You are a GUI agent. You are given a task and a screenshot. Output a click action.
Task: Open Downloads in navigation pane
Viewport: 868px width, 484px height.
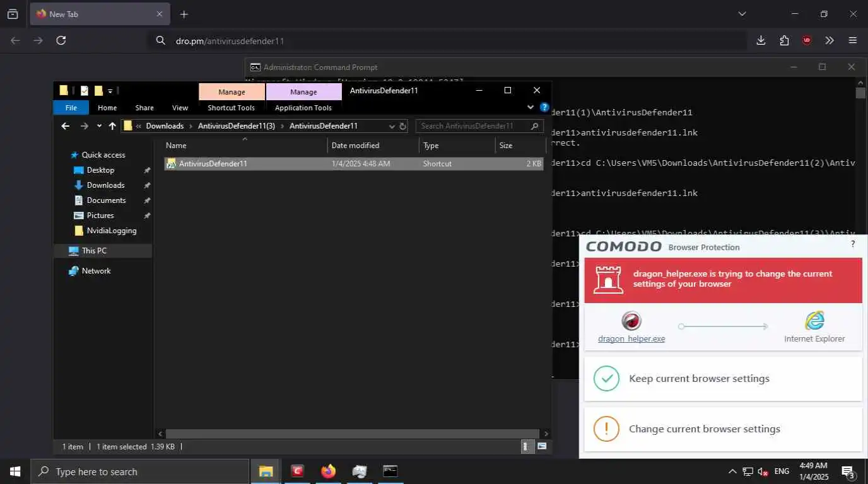(105, 185)
